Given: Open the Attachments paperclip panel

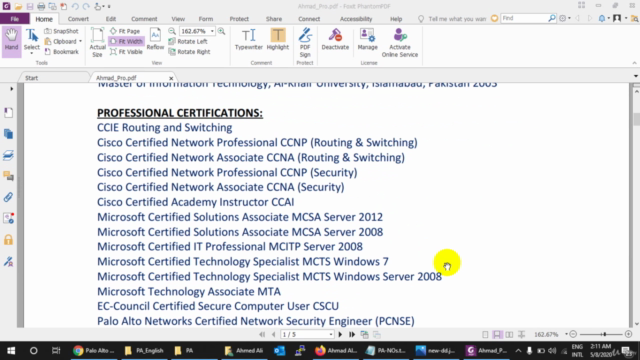Looking at the screenshot, I should tap(8, 197).
